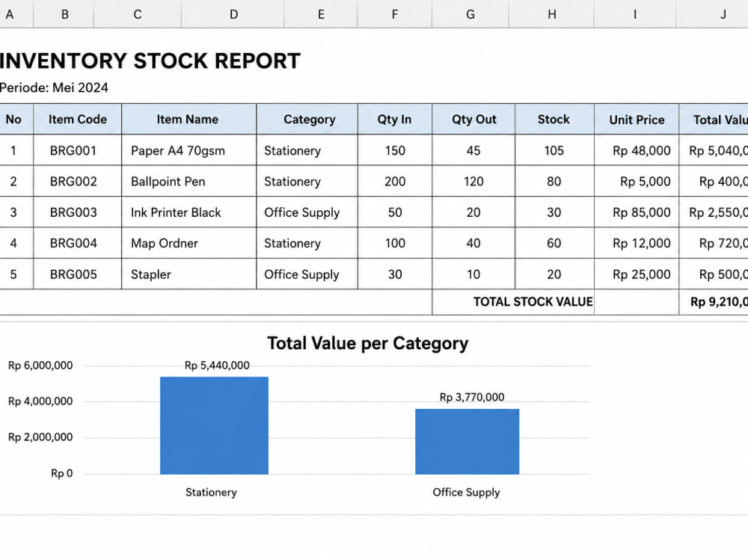Select the Stock value 105 cell
The height and width of the screenshot is (560, 748).
click(x=554, y=150)
